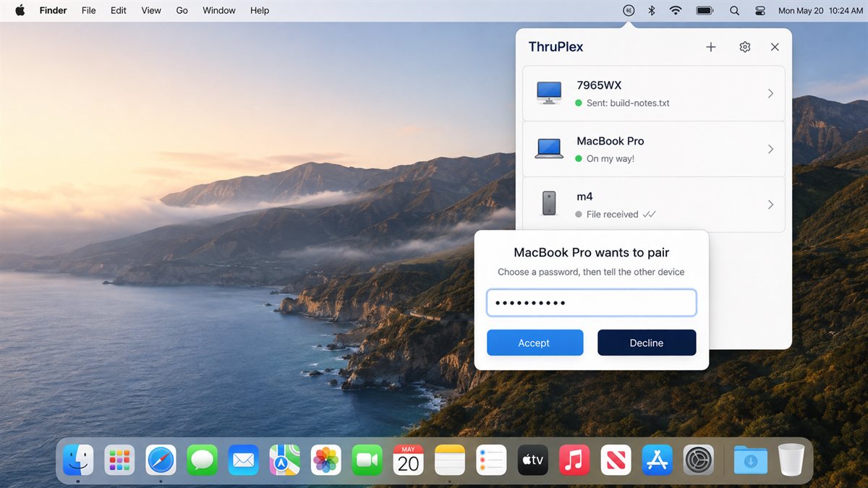The width and height of the screenshot is (868, 488).
Task: Launch Safari from the Dock
Action: click(x=161, y=460)
